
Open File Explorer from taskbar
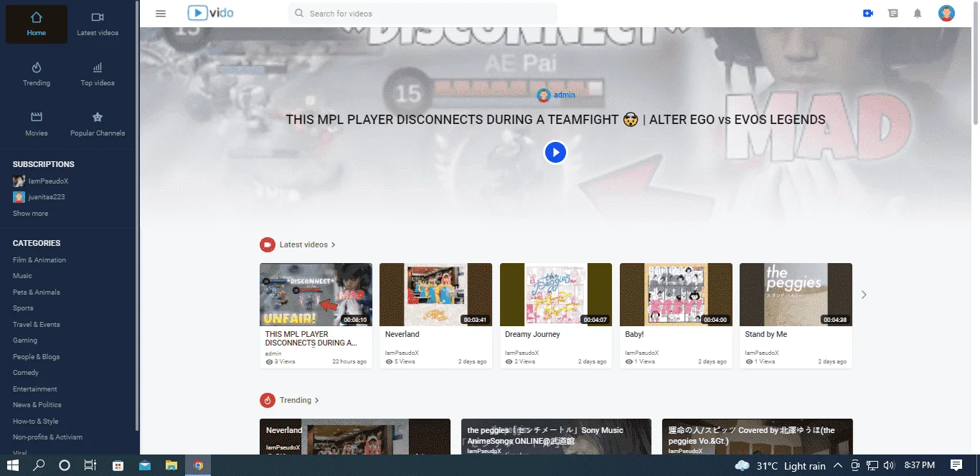[171, 465]
